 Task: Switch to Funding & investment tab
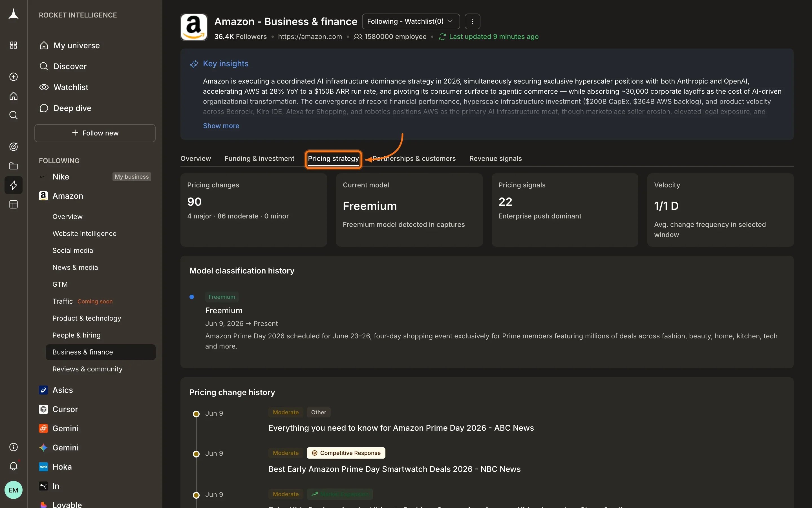coord(259,159)
